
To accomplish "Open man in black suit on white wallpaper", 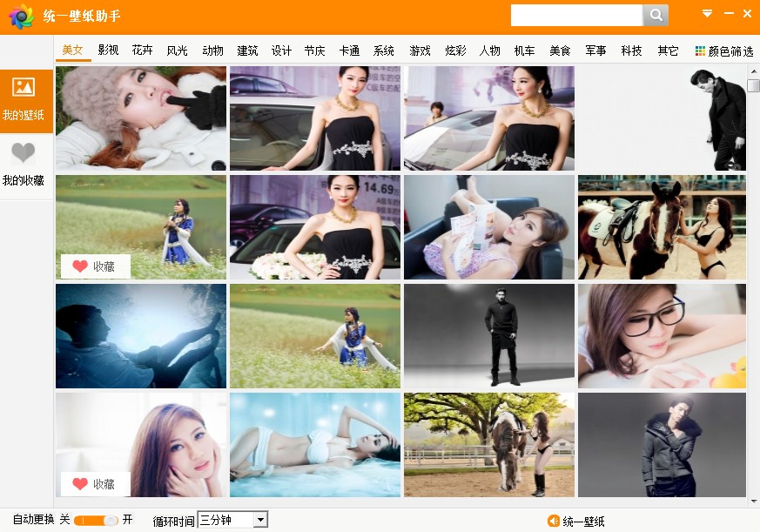I will (662, 118).
